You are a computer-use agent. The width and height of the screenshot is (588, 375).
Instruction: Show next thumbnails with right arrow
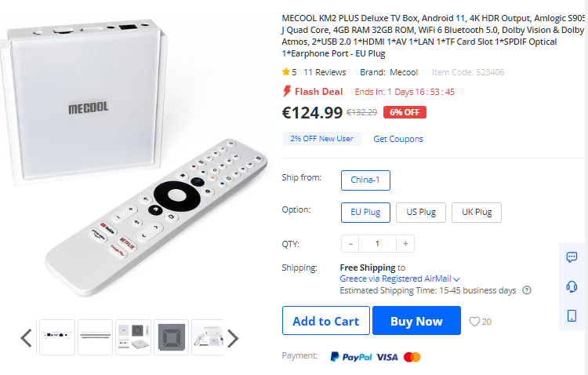click(233, 338)
